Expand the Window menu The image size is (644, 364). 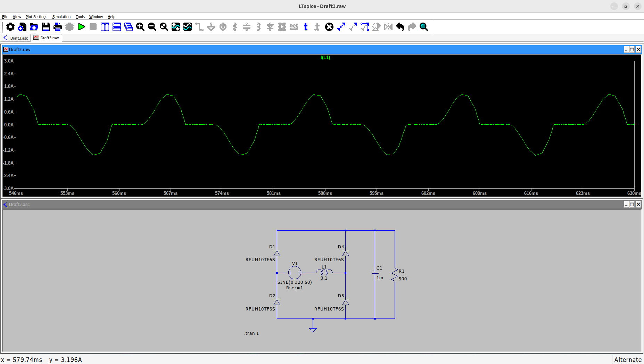coord(96,17)
